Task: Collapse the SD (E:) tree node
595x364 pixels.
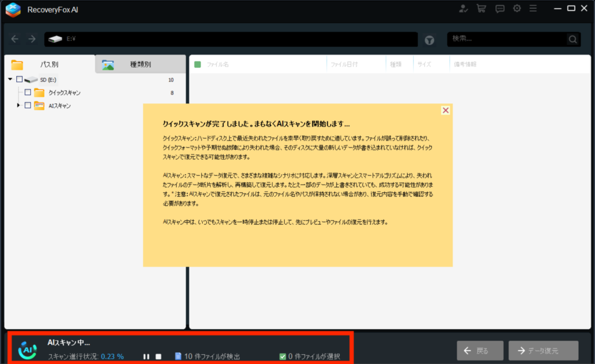Action: 10,80
